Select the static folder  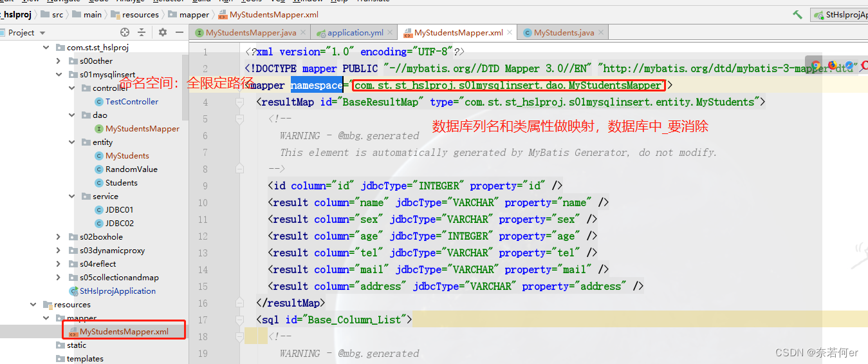pos(77,345)
